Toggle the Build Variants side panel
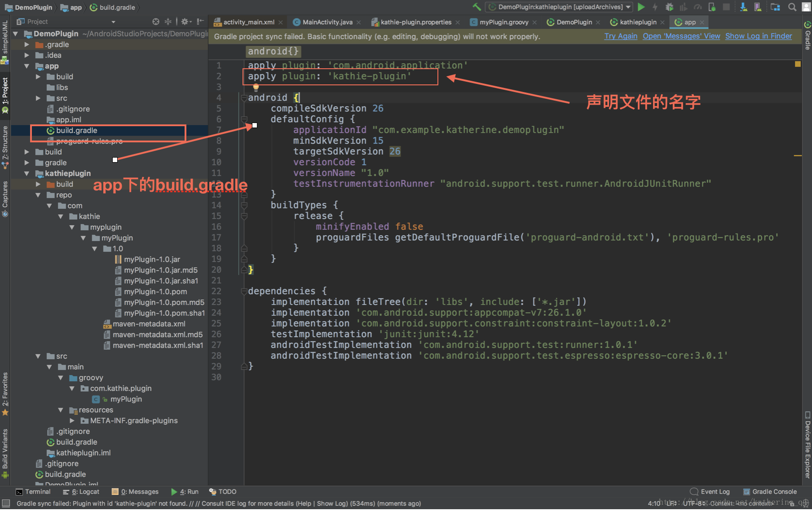 point(5,453)
